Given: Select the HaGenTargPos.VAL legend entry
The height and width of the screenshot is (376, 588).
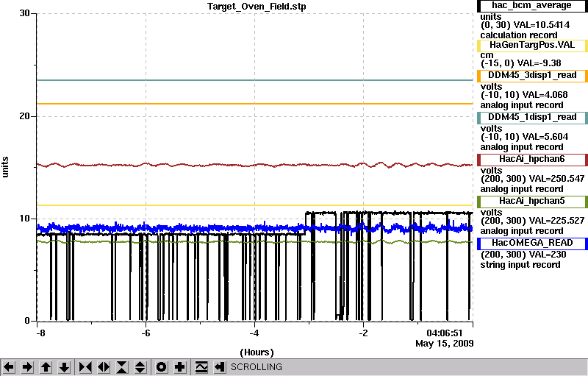Looking at the screenshot, I should click(x=531, y=46).
